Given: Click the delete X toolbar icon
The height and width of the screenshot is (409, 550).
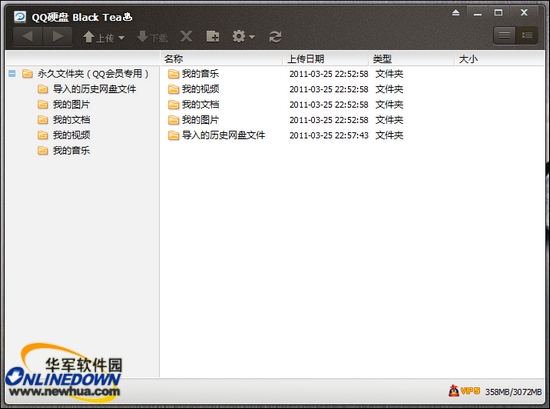Looking at the screenshot, I should [x=186, y=36].
